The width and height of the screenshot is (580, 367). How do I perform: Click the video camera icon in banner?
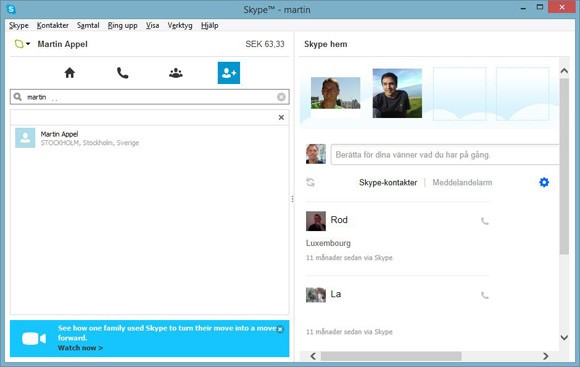[x=34, y=339]
